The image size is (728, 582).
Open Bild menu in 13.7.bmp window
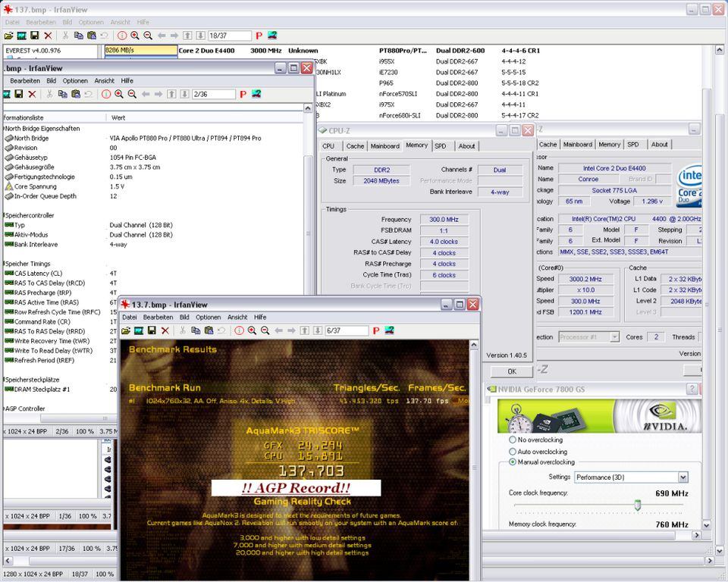pyautogui.click(x=184, y=317)
